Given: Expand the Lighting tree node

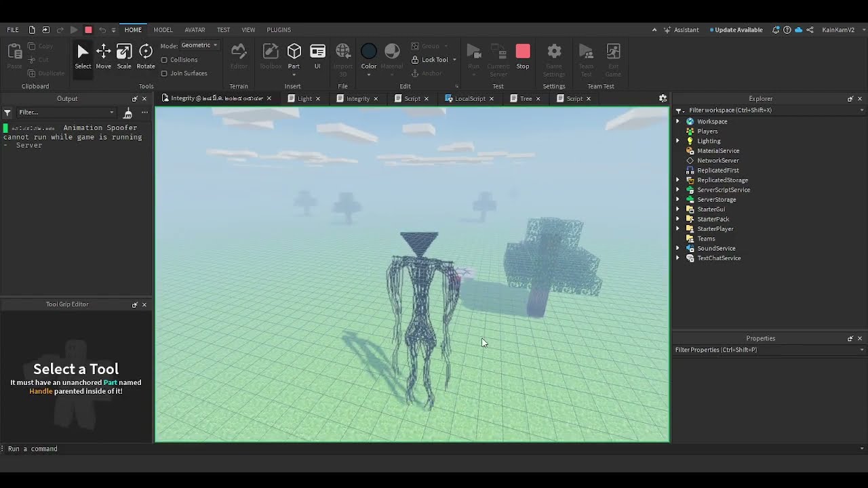Looking at the screenshot, I should point(677,141).
